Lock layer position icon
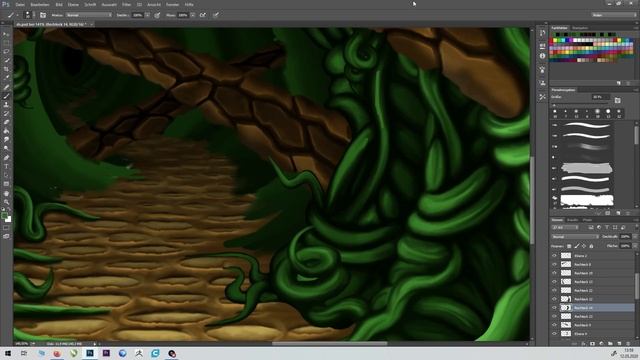The image size is (640, 360). [x=584, y=246]
